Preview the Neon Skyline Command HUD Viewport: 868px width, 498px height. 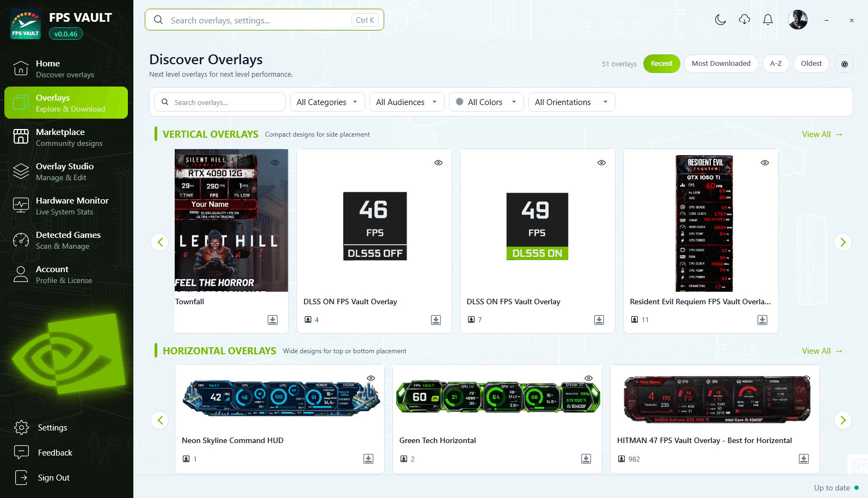click(x=371, y=378)
